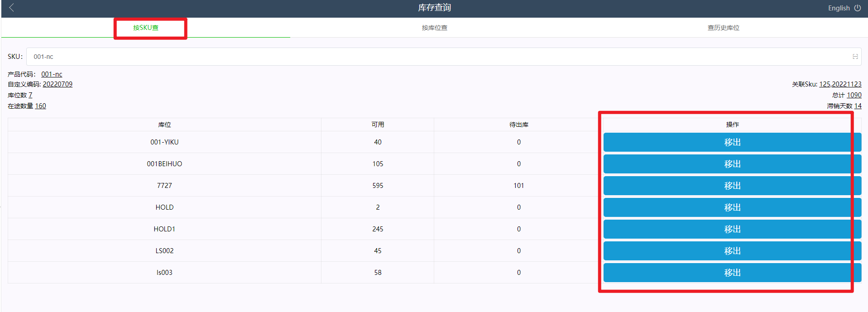Click 移出 for location 001BEIHUO
868x312 pixels.
(732, 164)
